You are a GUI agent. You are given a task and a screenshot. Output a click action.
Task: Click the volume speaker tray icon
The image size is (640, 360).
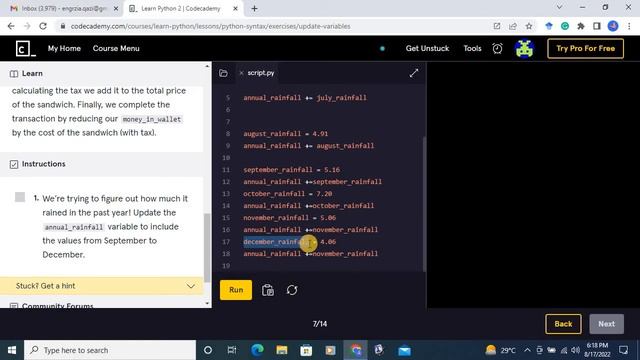click(x=576, y=350)
